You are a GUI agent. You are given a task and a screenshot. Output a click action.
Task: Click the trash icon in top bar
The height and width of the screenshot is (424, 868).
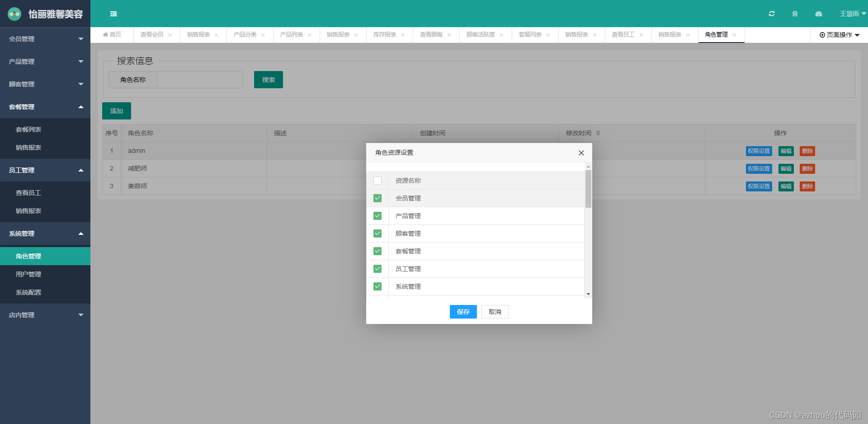[795, 14]
